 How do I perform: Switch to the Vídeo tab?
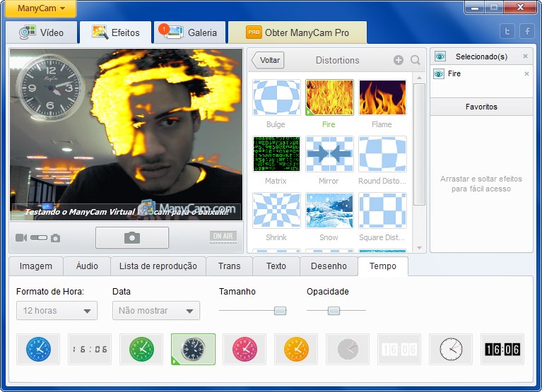42,32
